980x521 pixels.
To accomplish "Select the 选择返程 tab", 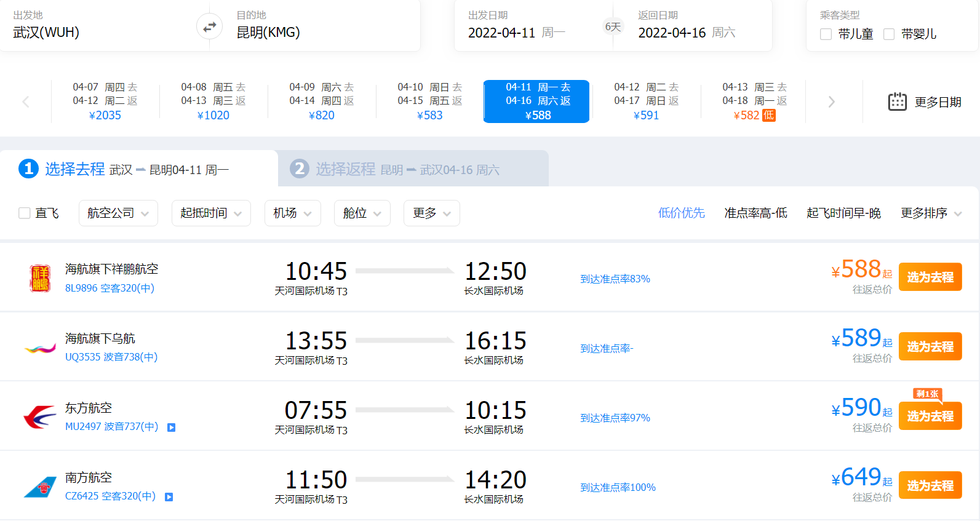I will coord(413,169).
